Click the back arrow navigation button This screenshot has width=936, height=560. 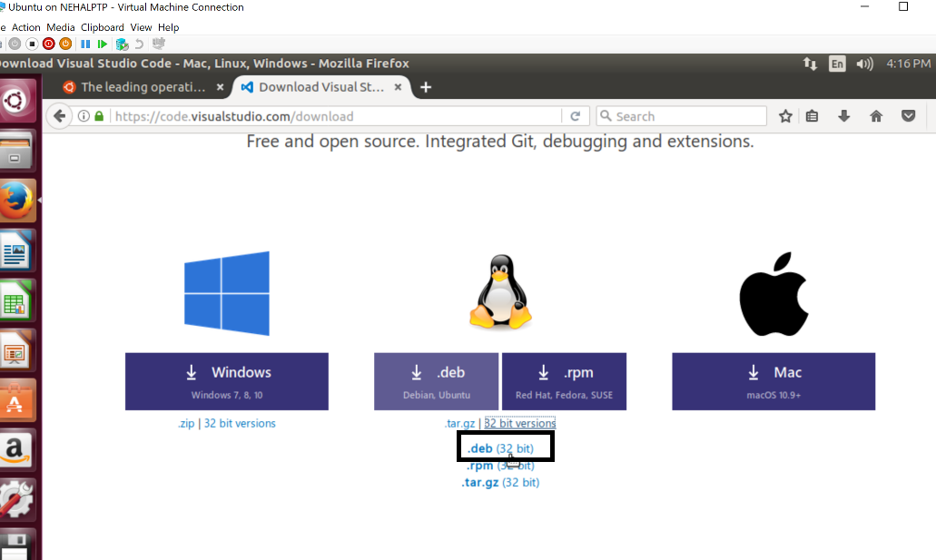(60, 116)
